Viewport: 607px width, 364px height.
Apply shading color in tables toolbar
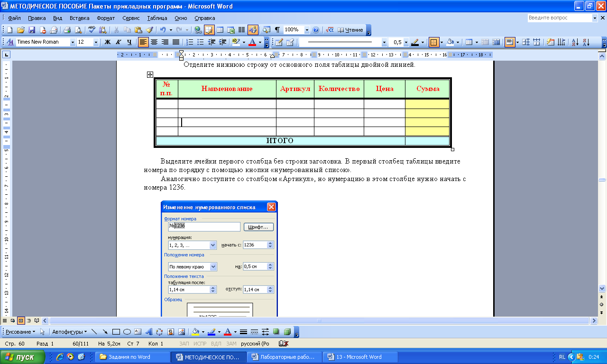450,42
